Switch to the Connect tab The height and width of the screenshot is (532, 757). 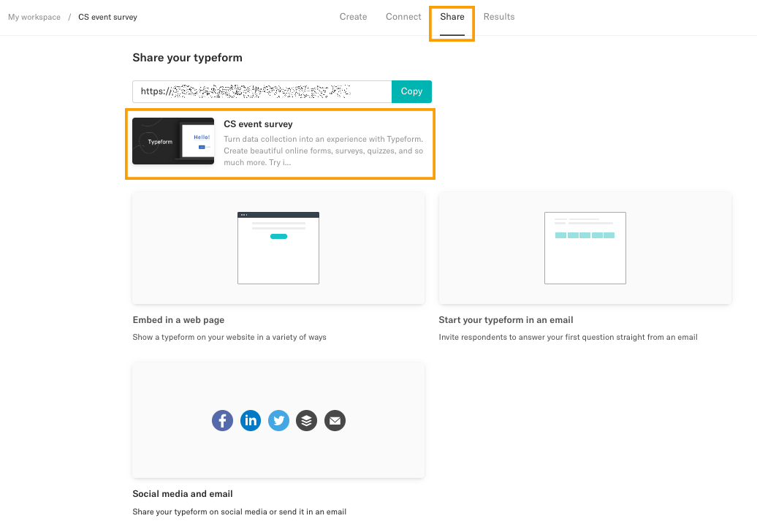pyautogui.click(x=403, y=17)
